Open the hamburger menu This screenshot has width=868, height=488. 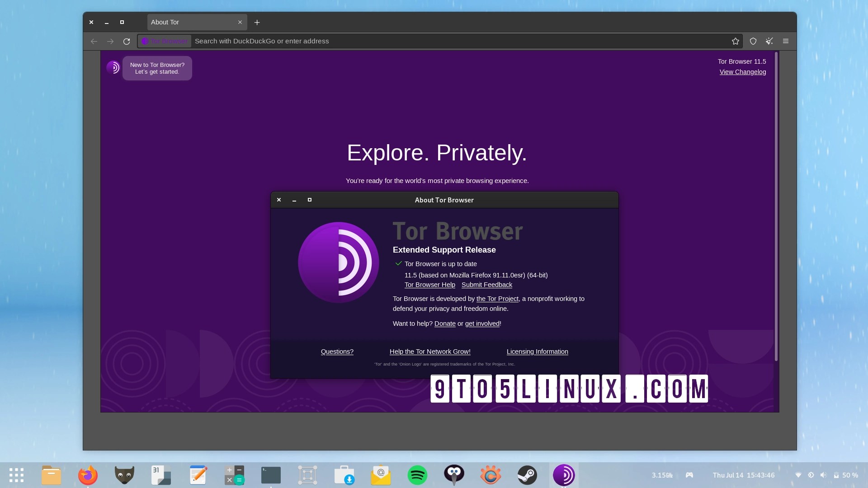[x=786, y=41]
